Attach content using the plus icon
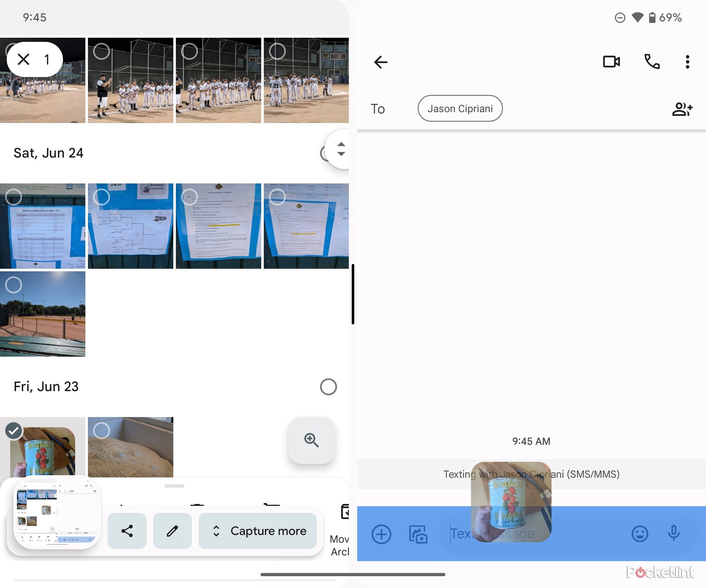 tap(381, 534)
